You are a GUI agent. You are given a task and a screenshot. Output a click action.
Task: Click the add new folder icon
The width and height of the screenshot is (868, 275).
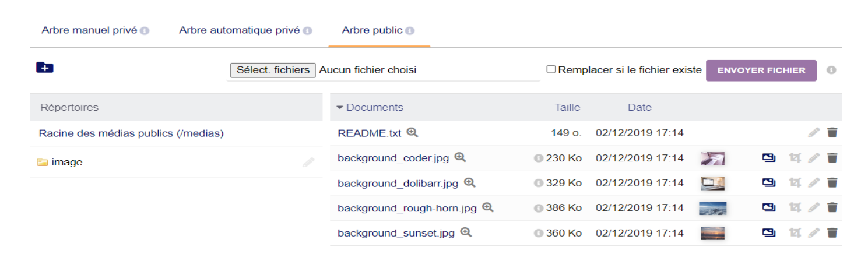[44, 68]
